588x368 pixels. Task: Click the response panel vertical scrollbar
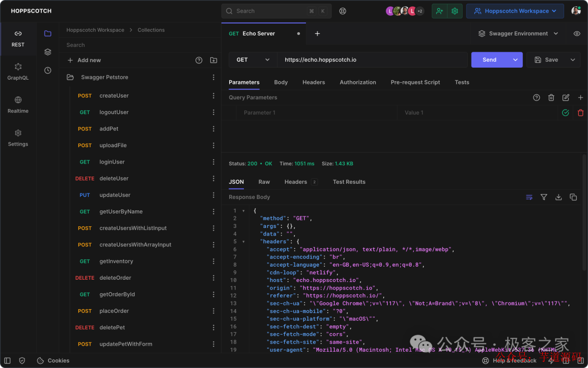(x=584, y=212)
